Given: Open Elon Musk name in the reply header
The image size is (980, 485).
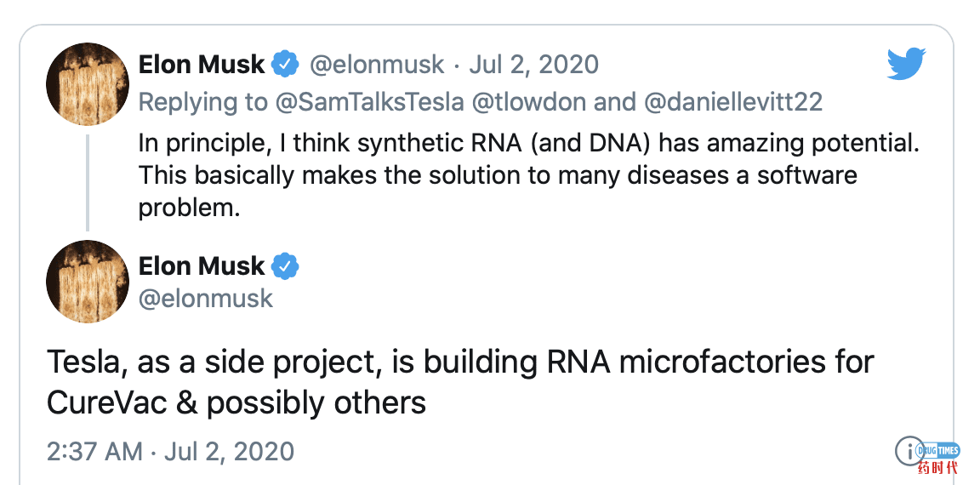Looking at the screenshot, I should 202,65.
